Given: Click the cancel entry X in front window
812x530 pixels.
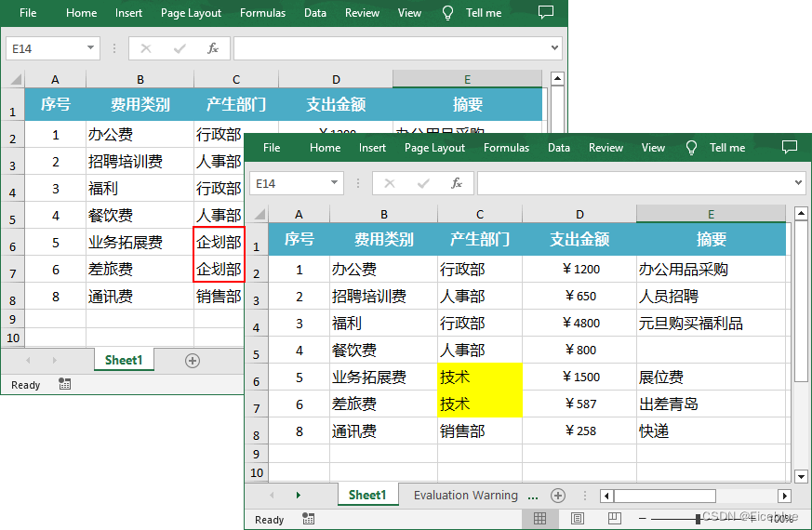Looking at the screenshot, I should (390, 183).
